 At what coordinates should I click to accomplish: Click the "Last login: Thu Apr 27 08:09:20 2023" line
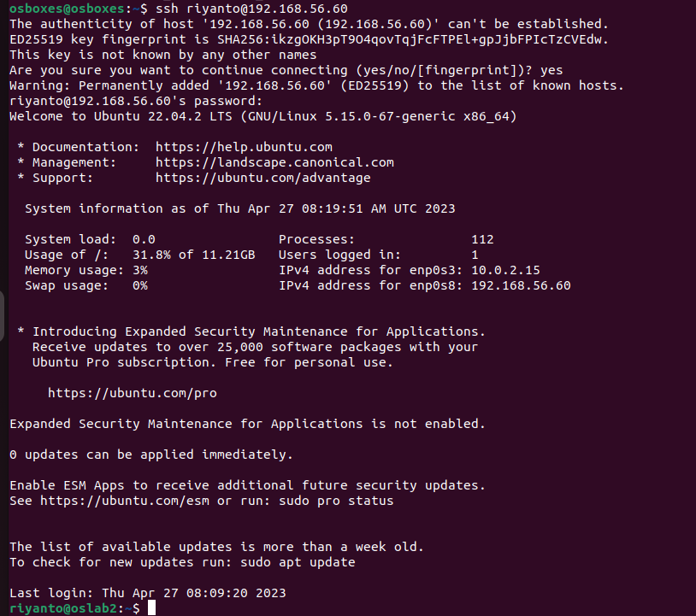pos(148,593)
